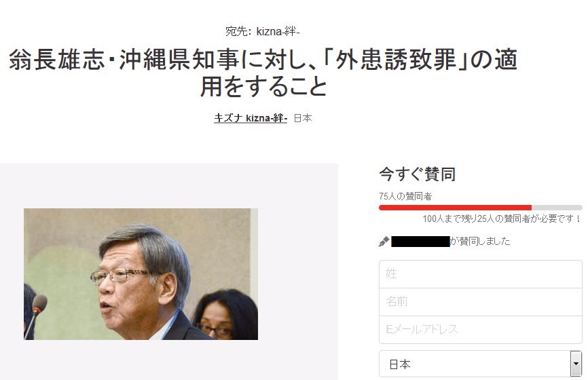This screenshot has width=588, height=380.
Task: Click the 日本 location label beside author
Action: click(303, 118)
